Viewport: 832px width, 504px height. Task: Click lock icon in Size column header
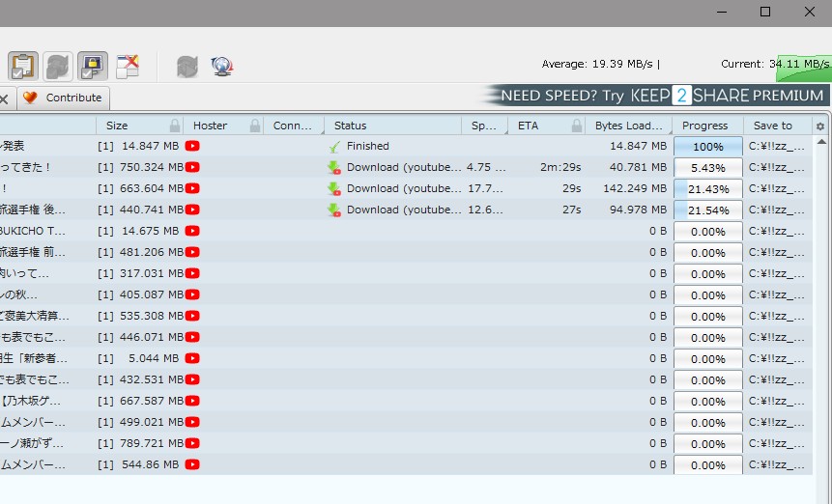click(x=175, y=126)
